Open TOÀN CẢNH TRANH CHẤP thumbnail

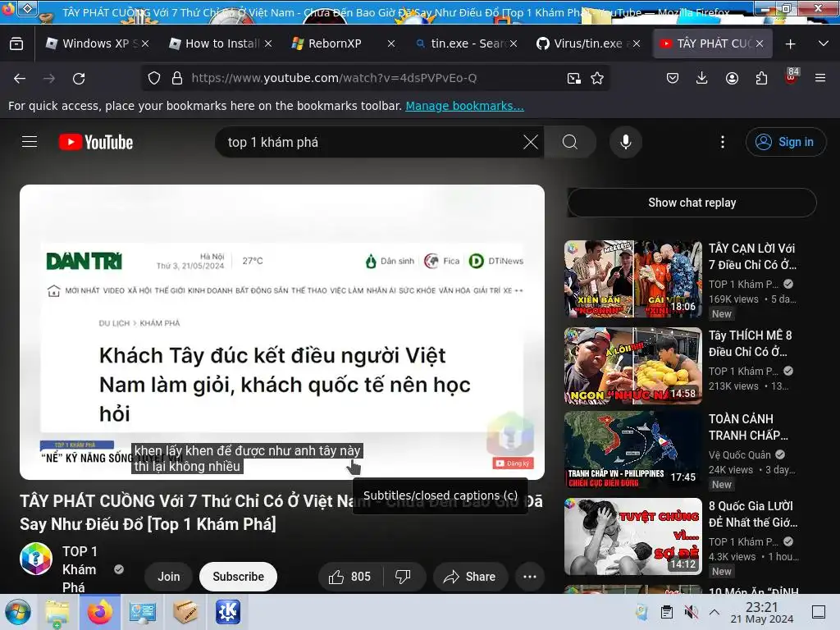coord(633,450)
